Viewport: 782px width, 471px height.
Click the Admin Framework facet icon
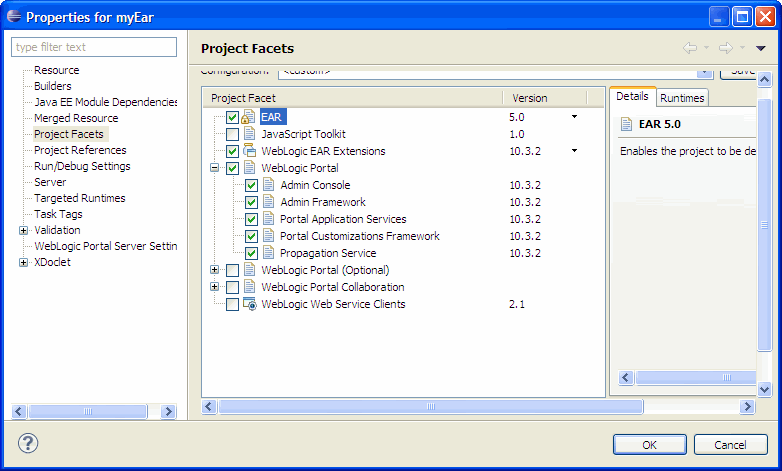pos(268,202)
